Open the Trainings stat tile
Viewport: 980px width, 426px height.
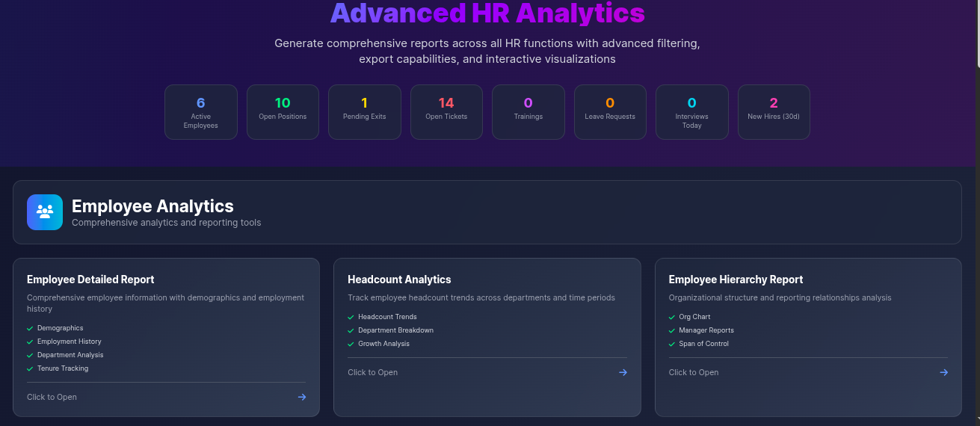(528, 112)
